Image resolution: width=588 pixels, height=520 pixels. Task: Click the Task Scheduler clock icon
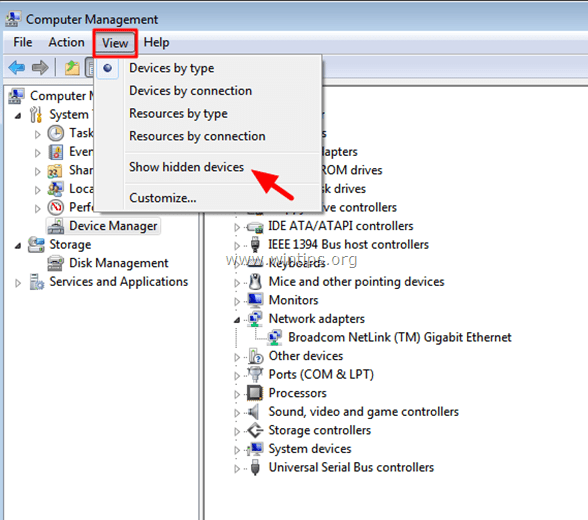click(56, 133)
